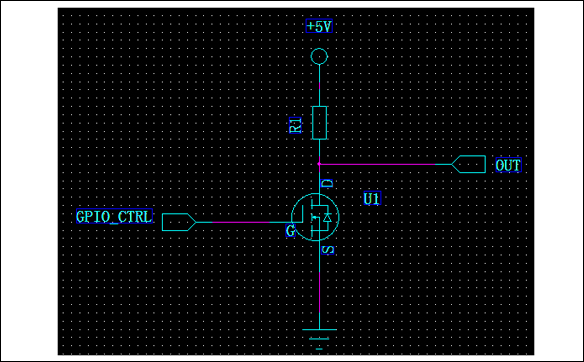The height and width of the screenshot is (362, 584).
Task: Select wire from junction to OUT port
Action: 385,164
